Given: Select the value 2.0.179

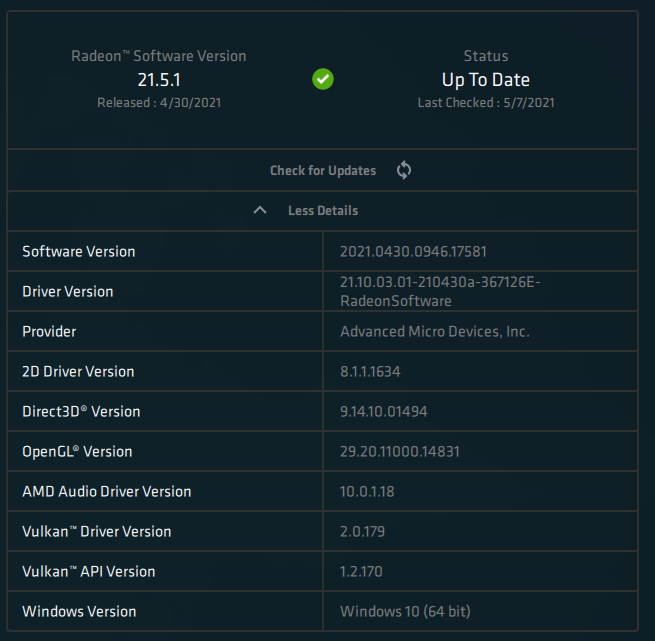Looking at the screenshot, I should tap(362, 532).
